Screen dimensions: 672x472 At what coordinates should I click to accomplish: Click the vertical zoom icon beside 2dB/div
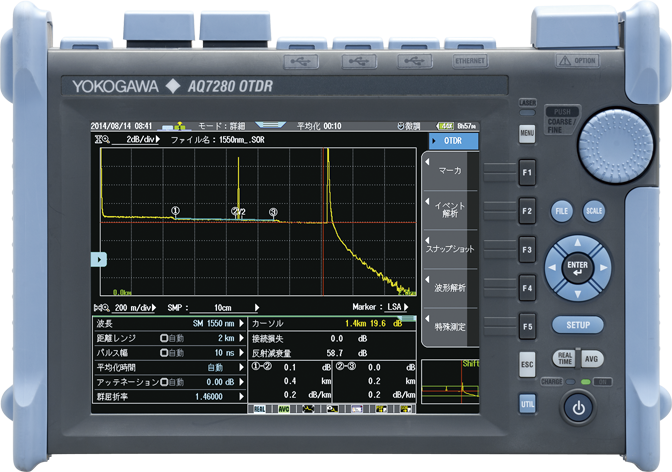[102, 140]
